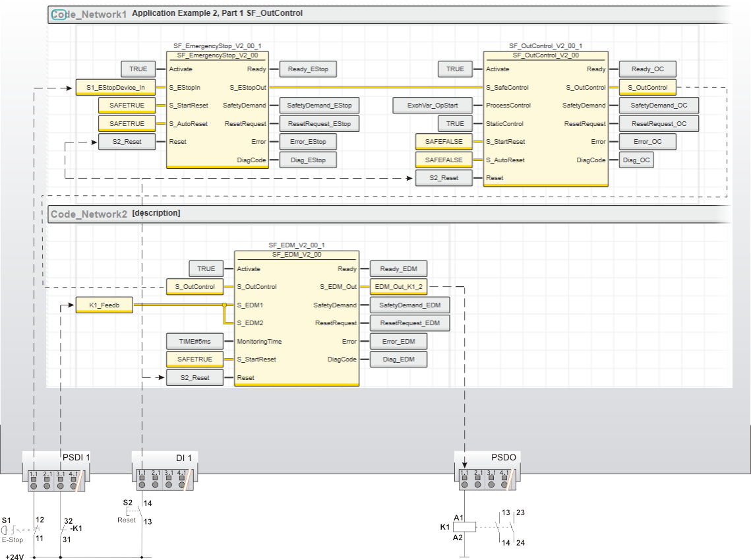Click the icon beside the Code_Network1 title
Viewport: 751px width, 560px height.
59,14
